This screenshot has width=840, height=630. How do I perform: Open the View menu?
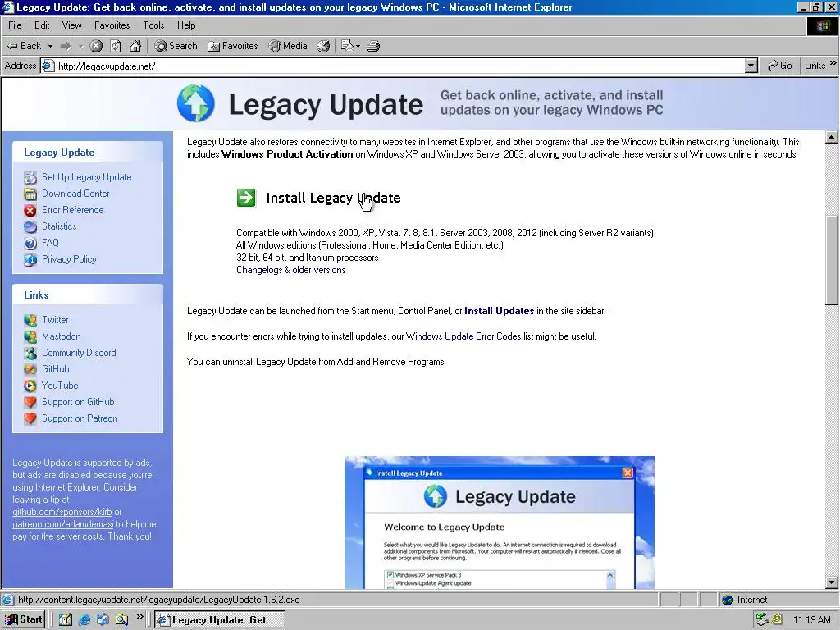pos(72,25)
